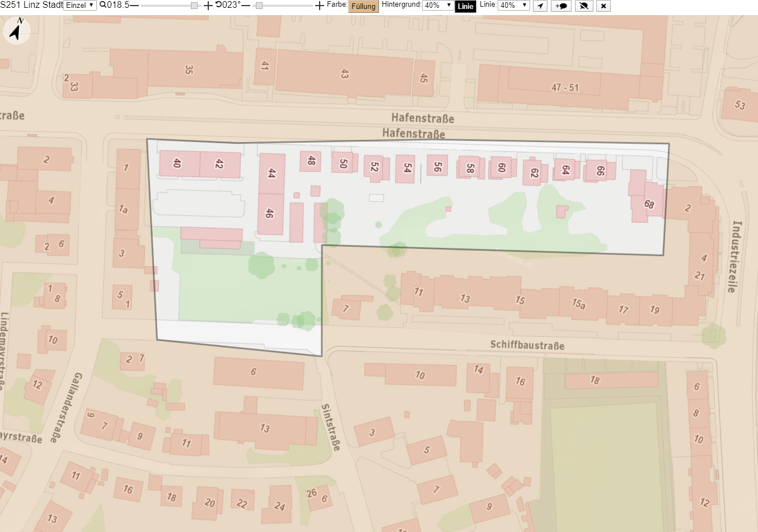758x532 pixels.
Task: Open the Linie opacity dropdown
Action: pos(514,6)
